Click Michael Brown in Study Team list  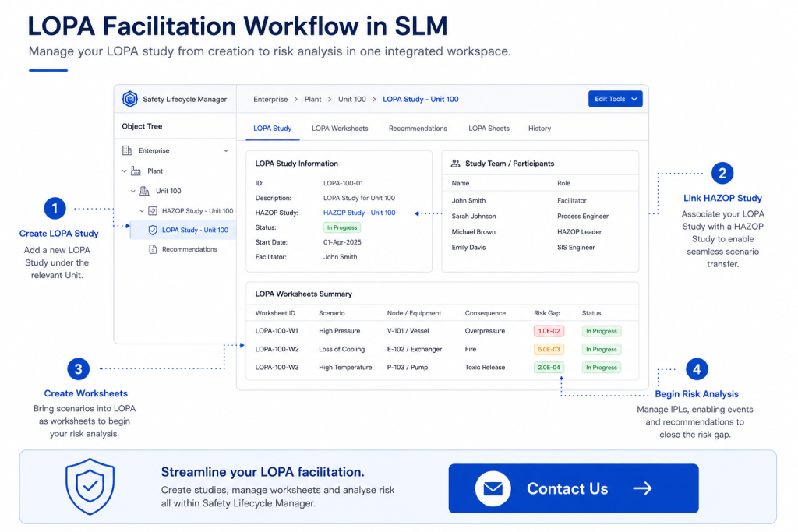point(473,232)
